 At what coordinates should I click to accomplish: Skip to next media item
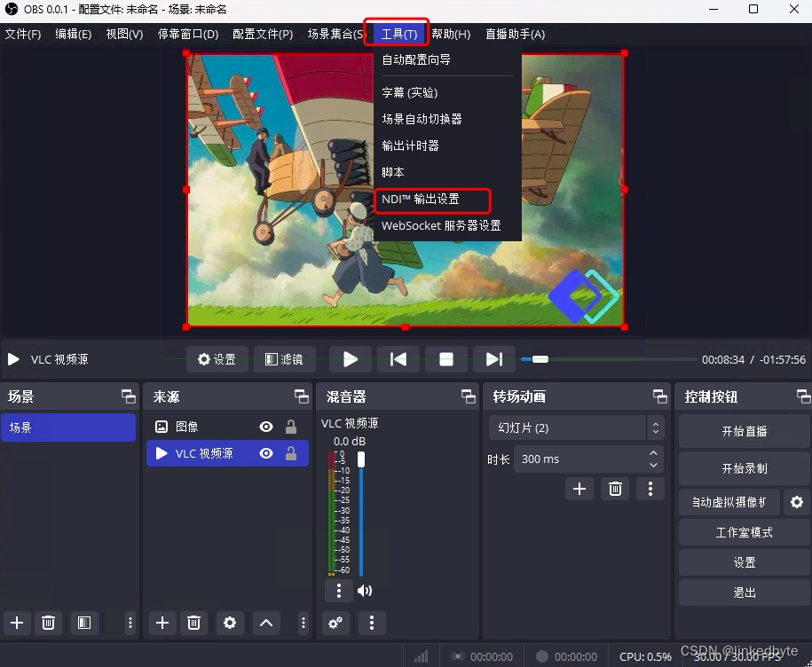click(494, 359)
